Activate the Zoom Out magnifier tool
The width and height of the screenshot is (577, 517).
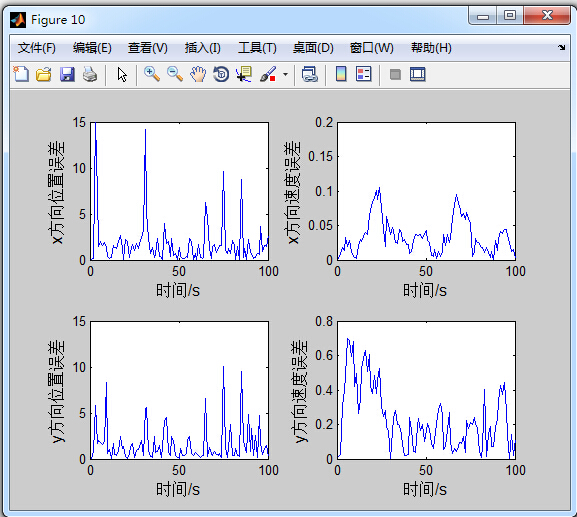pos(175,74)
